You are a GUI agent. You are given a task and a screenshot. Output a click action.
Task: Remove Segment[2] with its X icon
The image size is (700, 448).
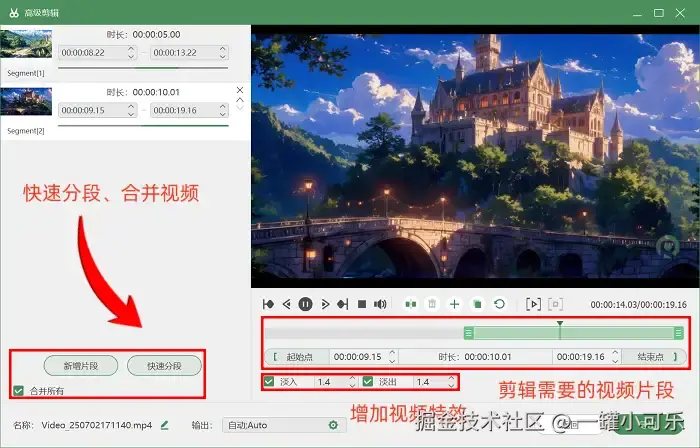coord(240,90)
